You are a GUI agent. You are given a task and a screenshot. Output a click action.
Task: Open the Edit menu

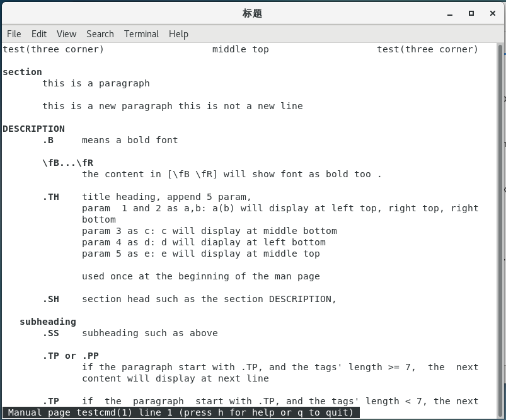(x=38, y=34)
